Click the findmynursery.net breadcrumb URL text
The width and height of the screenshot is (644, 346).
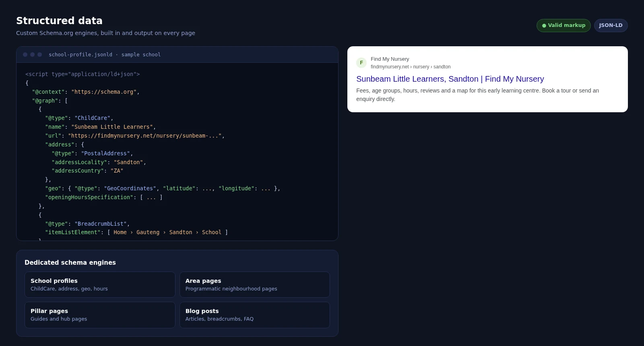(411, 67)
